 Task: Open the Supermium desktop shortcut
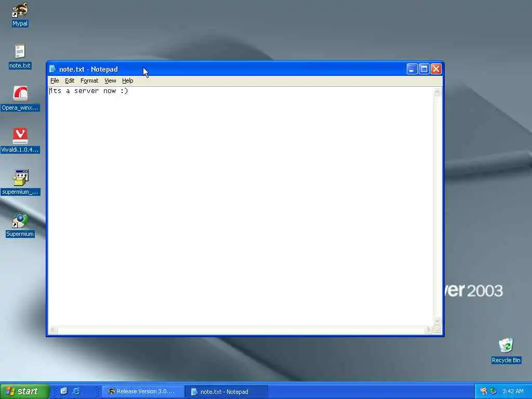click(20, 225)
